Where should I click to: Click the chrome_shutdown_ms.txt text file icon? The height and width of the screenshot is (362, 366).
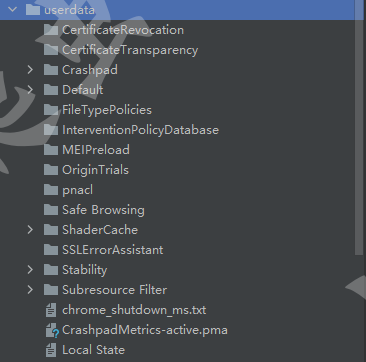click(51, 310)
